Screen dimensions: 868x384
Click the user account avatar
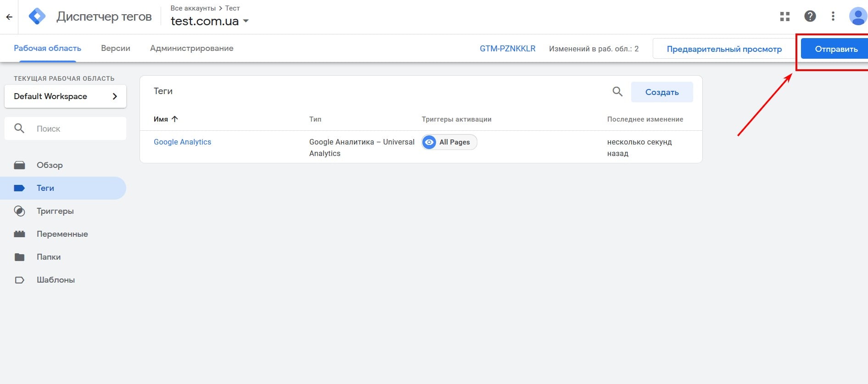tap(857, 17)
